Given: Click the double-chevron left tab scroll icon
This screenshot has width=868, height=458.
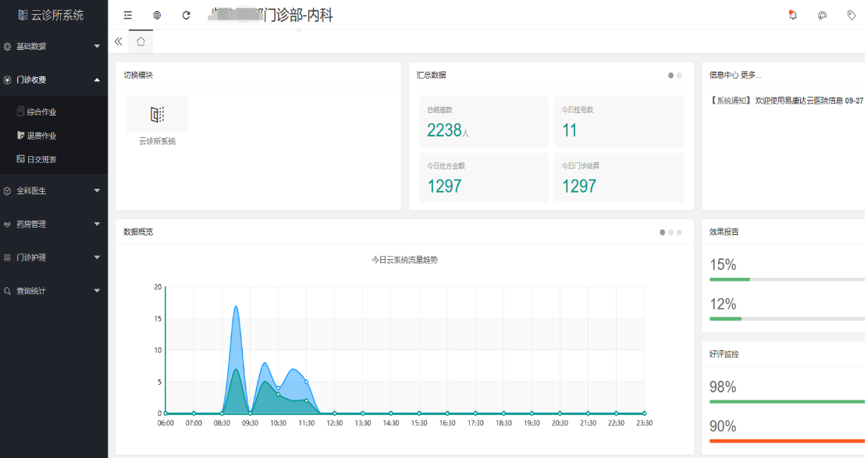Looking at the screenshot, I should click(119, 41).
